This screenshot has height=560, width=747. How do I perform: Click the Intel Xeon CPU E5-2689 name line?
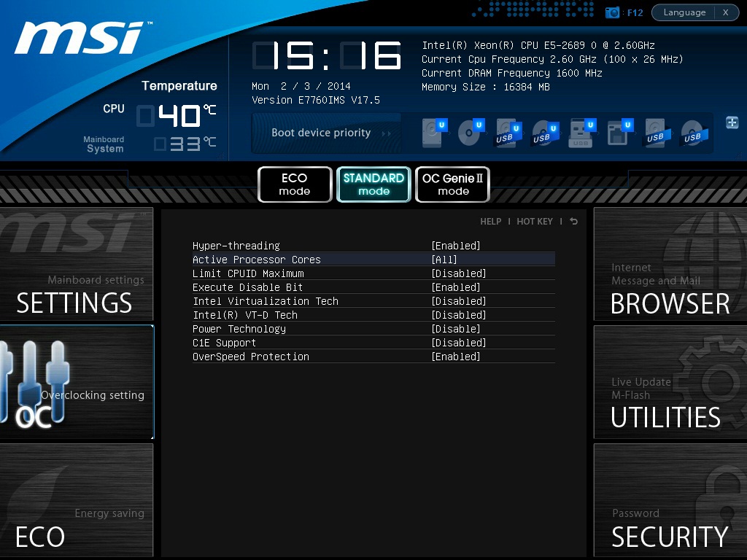[538, 45]
